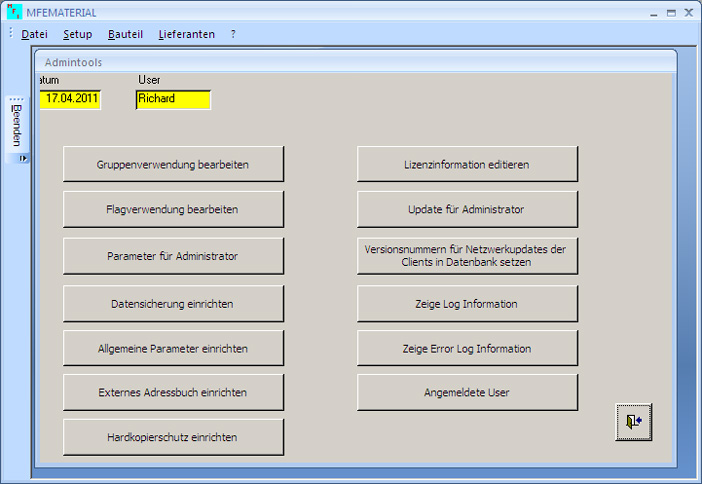Open Hardkopierschutz einrichten
The image size is (702, 484).
click(x=173, y=437)
